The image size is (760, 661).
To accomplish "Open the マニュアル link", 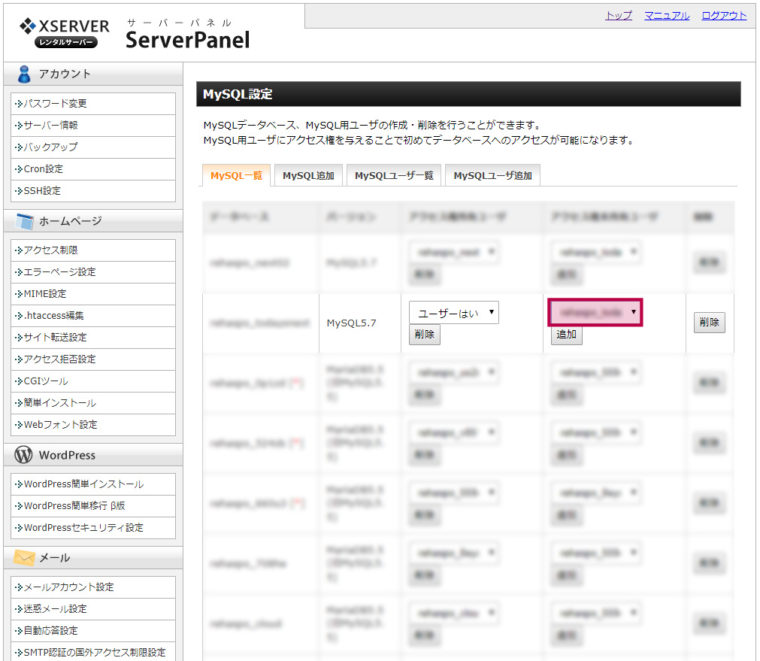I will coord(666,16).
